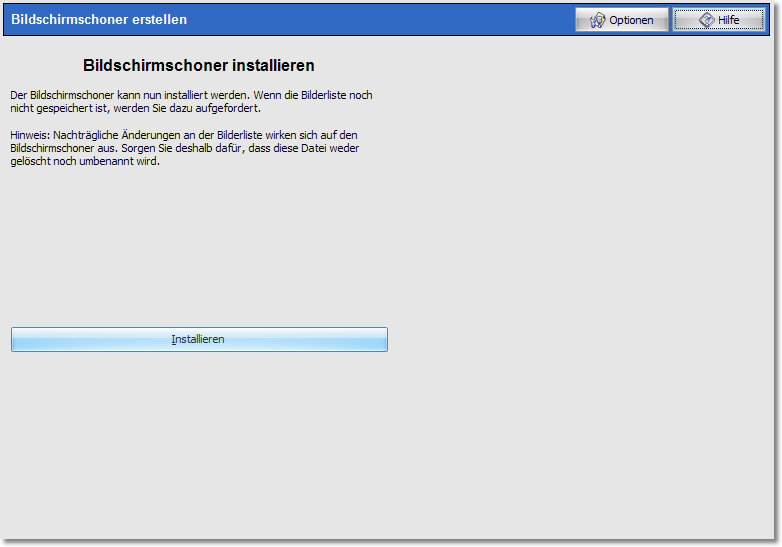The width and height of the screenshot is (782, 547).
Task: Click the 'Bildschirmschoner erstellen' title bar text
Action: (99, 20)
